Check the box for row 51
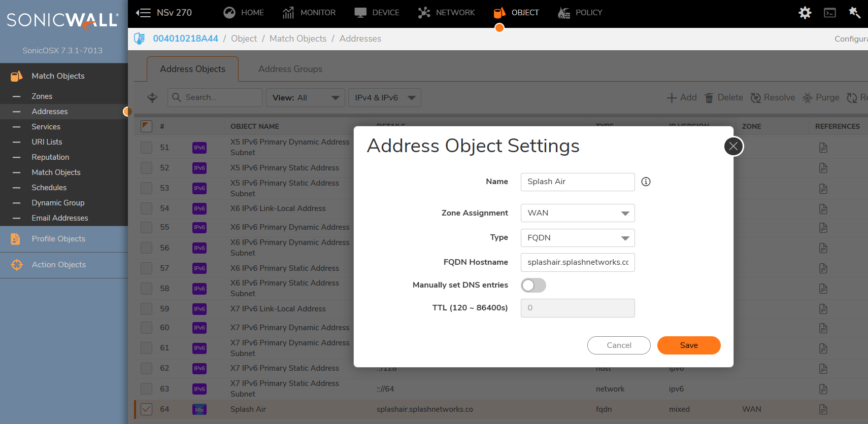868x424 pixels. point(146,148)
